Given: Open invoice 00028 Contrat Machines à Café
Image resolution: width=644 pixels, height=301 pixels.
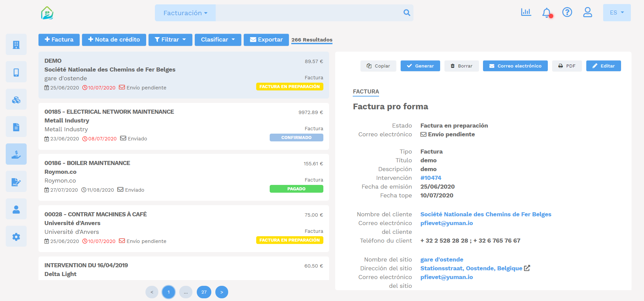Looking at the screenshot, I should click(184, 229).
